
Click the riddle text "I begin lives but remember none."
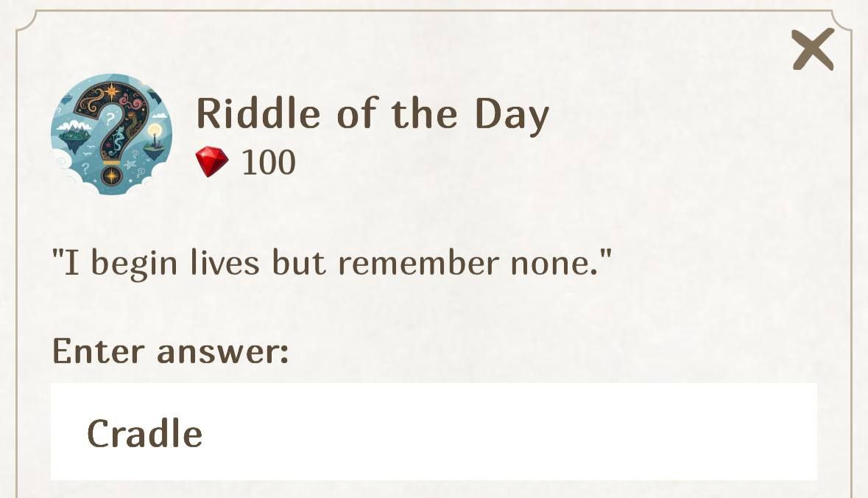[331, 263]
